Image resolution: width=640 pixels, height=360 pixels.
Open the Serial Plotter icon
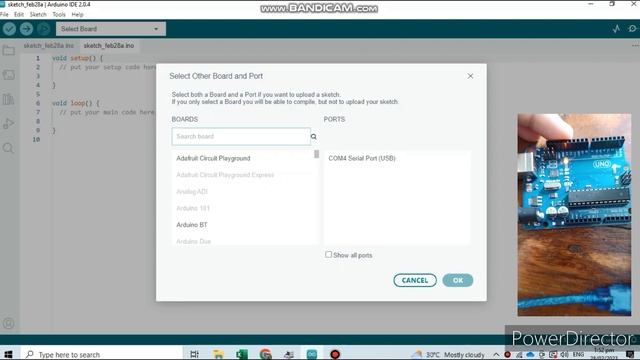tap(616, 29)
